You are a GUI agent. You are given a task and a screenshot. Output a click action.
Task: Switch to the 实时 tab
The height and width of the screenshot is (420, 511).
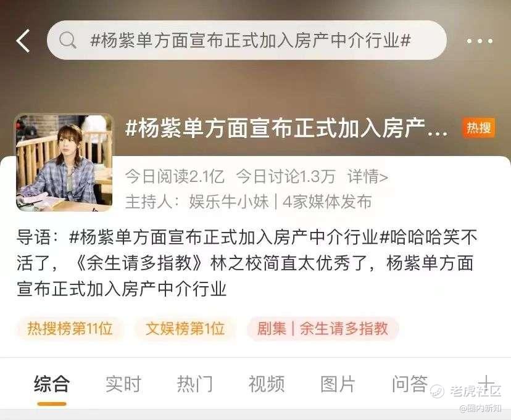click(x=123, y=384)
